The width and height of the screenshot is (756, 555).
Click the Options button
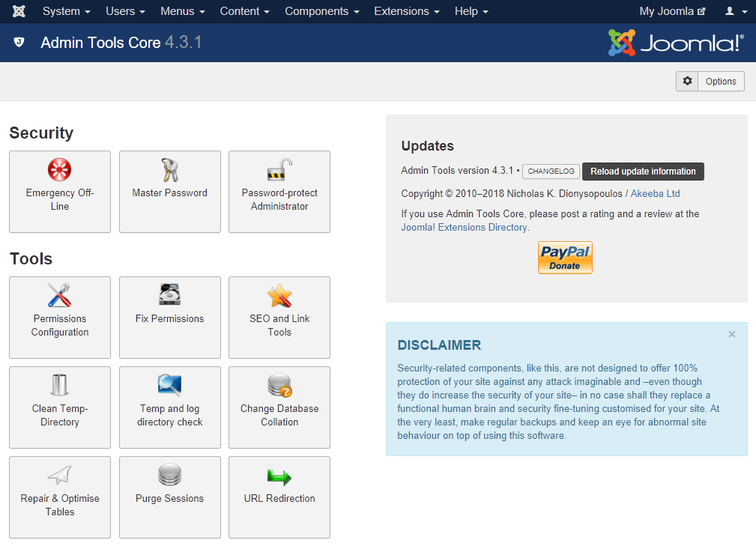(710, 81)
